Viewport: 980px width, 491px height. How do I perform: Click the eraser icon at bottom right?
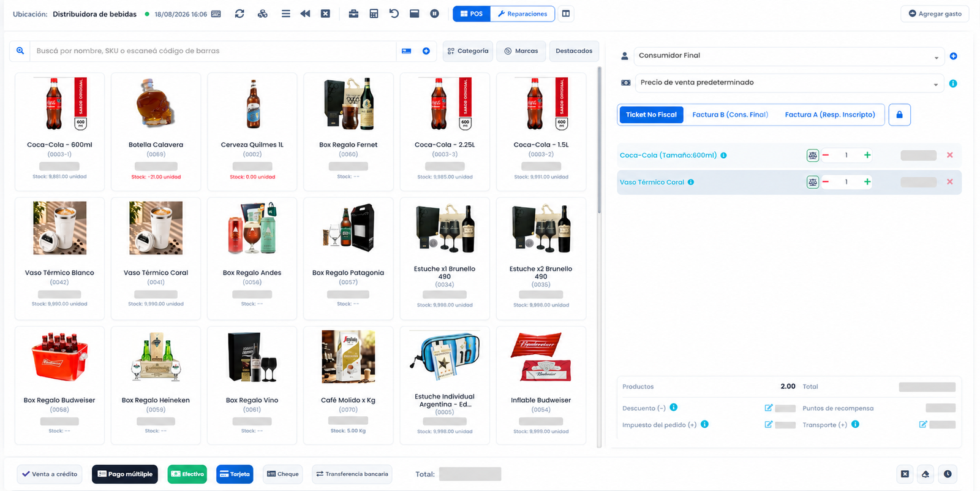[x=925, y=474]
